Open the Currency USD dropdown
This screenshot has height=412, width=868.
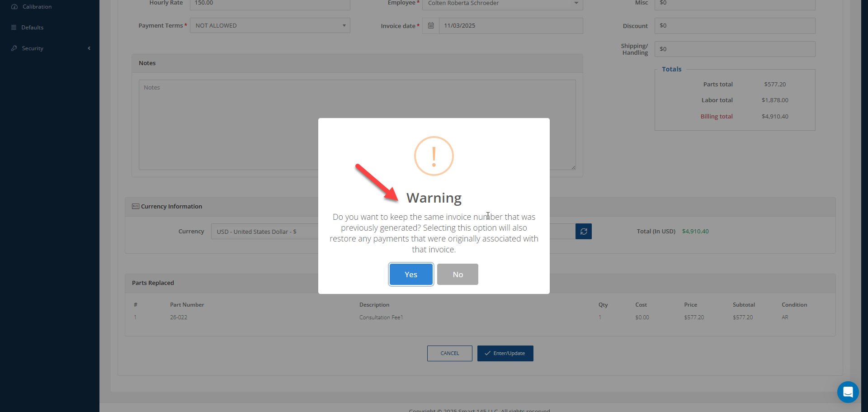(264, 232)
